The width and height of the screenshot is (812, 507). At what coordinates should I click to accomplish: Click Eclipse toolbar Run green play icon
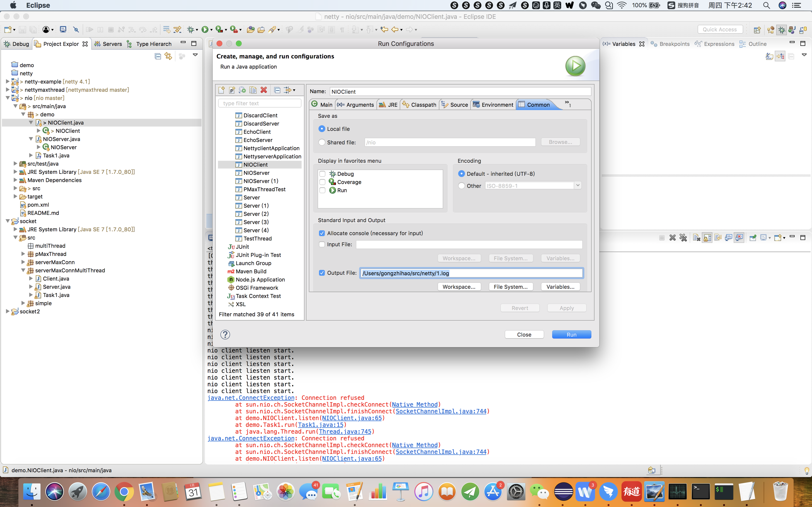[205, 30]
